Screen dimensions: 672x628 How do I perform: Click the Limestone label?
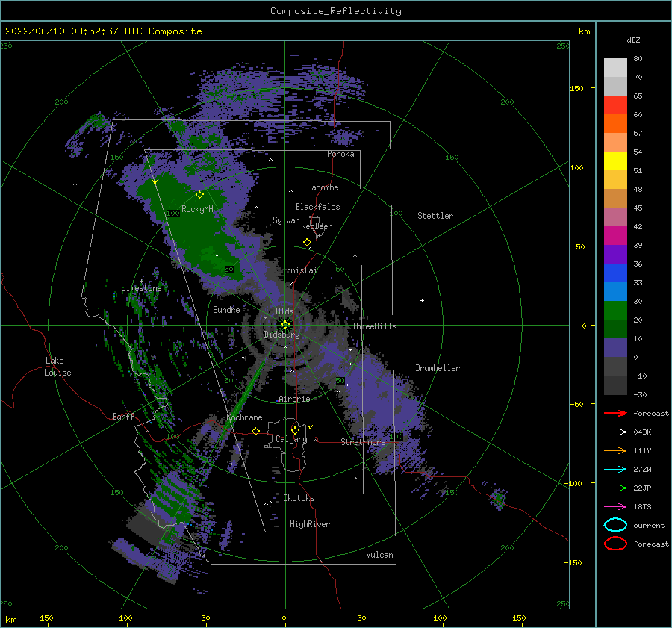click(x=141, y=288)
